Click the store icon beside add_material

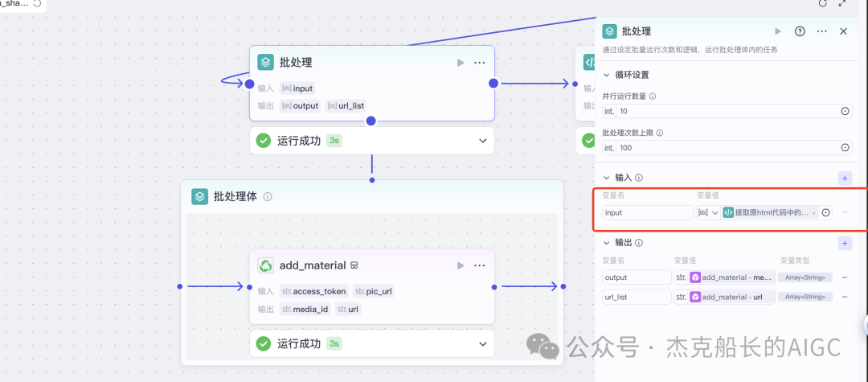(354, 265)
